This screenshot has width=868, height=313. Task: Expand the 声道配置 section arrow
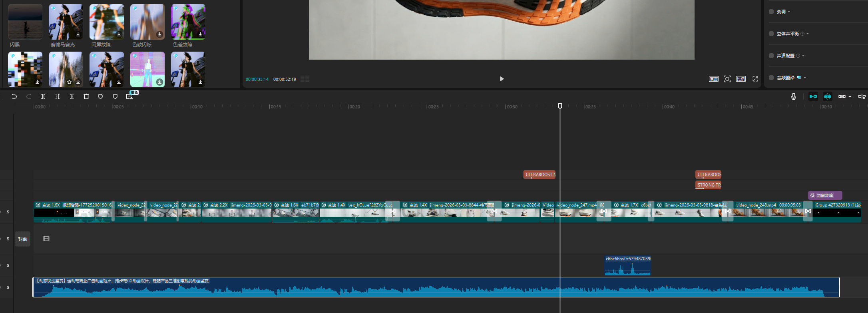pos(803,56)
